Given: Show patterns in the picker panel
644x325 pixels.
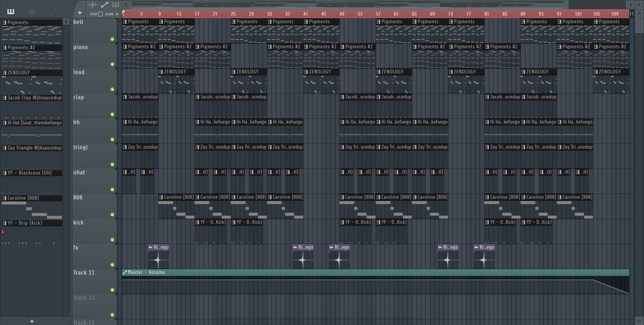Looking at the screenshot, I should tap(11, 11).
